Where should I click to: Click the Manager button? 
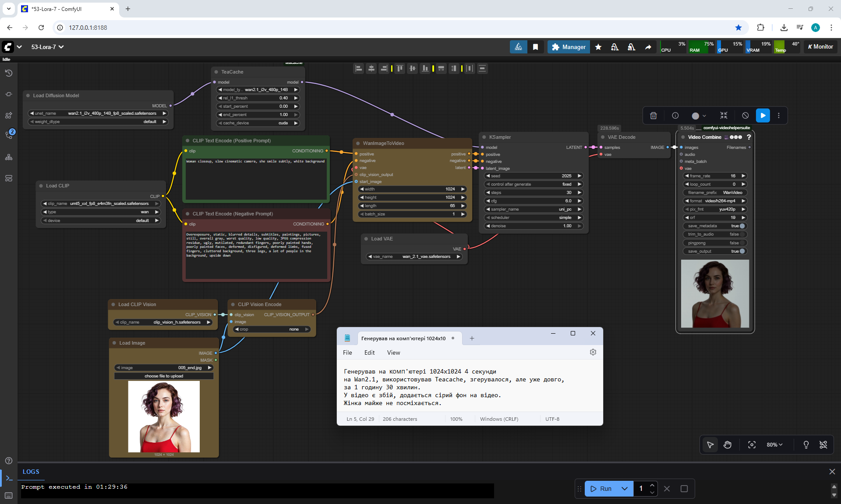coord(569,47)
